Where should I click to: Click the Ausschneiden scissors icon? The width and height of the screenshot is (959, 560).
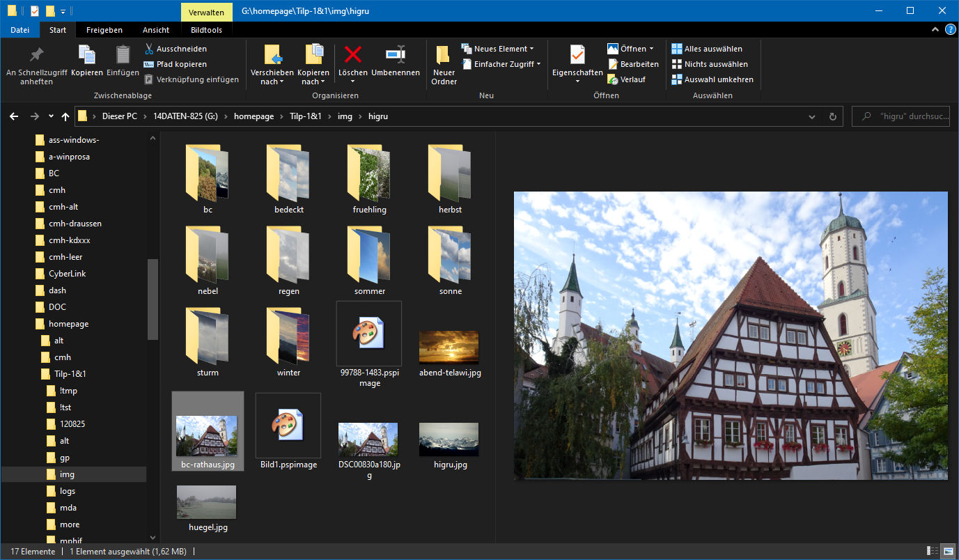pyautogui.click(x=149, y=49)
